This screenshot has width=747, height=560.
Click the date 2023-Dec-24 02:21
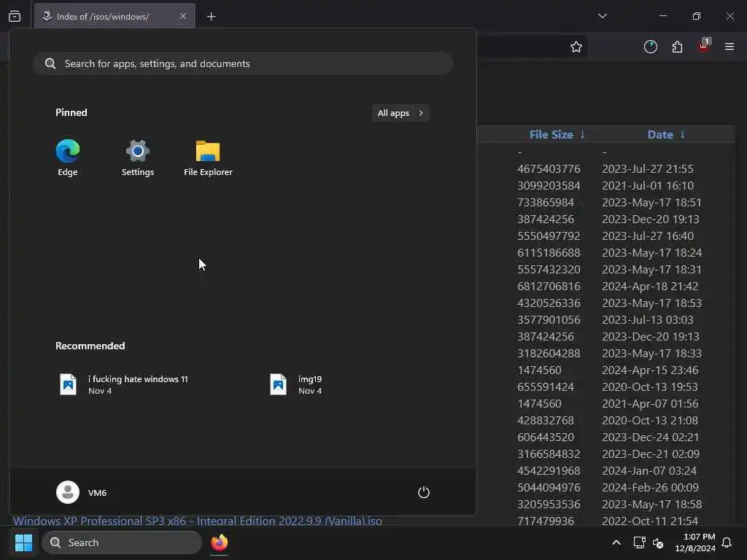coord(650,437)
